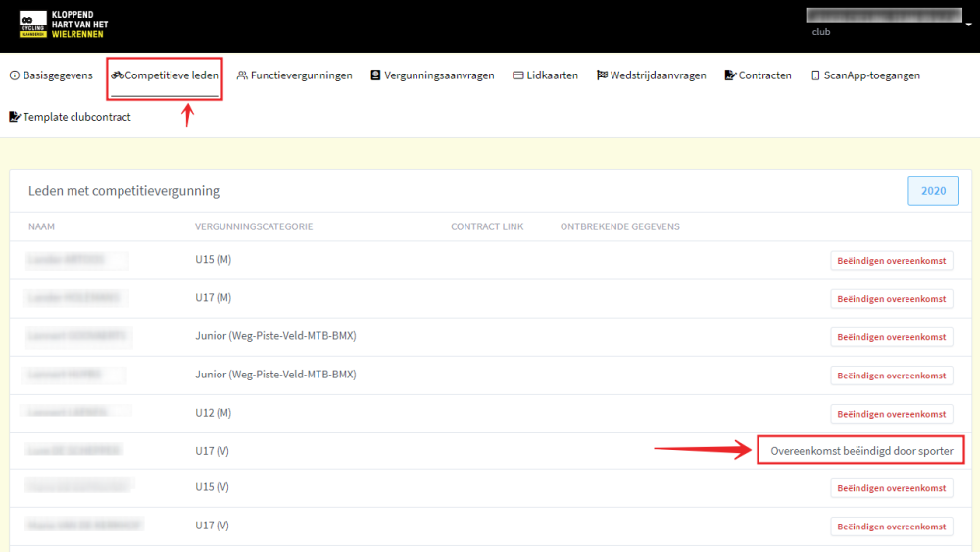This screenshot has width=980, height=552.
Task: Click the Cycling Vlaanderen logo
Action: (x=63, y=25)
